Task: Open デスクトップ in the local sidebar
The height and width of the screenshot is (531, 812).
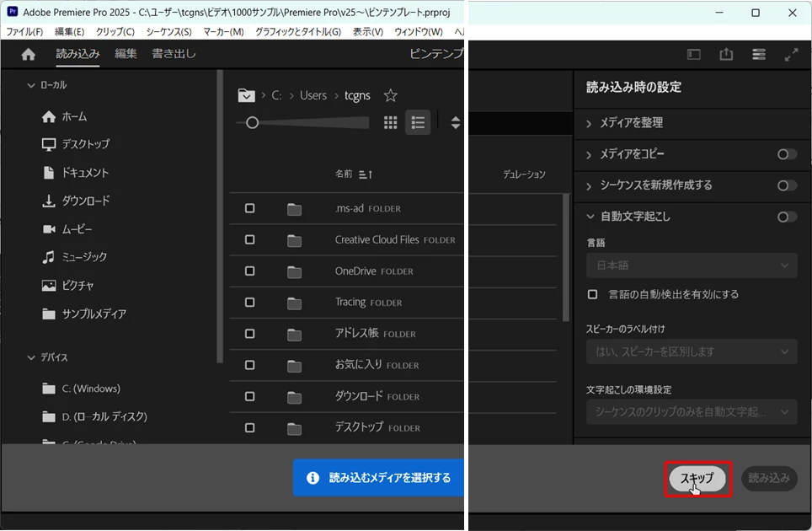Action: (x=76, y=144)
